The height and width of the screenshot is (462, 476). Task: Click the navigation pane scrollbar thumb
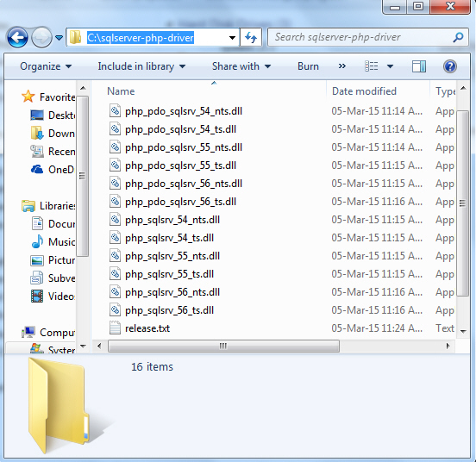(x=82, y=176)
